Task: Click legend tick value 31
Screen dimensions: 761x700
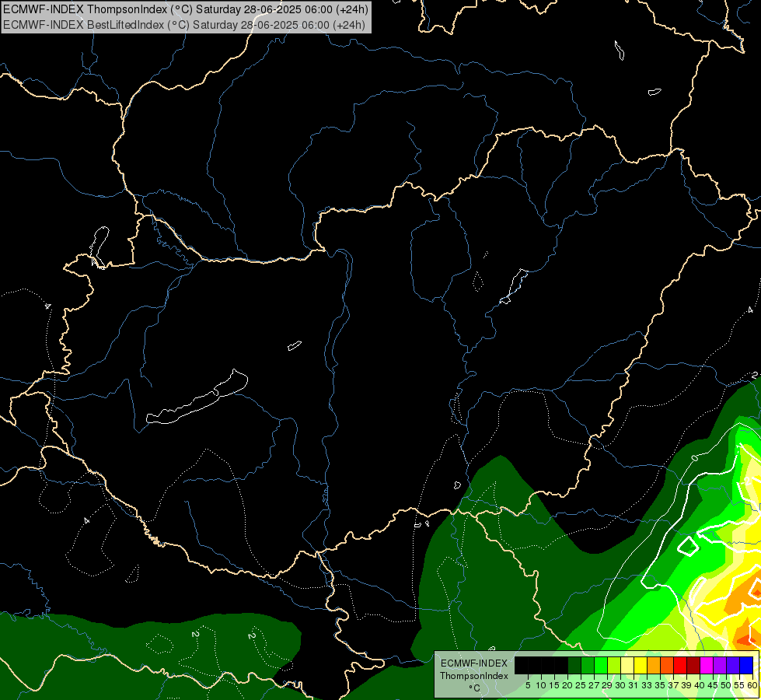Action: pyautogui.click(x=634, y=685)
